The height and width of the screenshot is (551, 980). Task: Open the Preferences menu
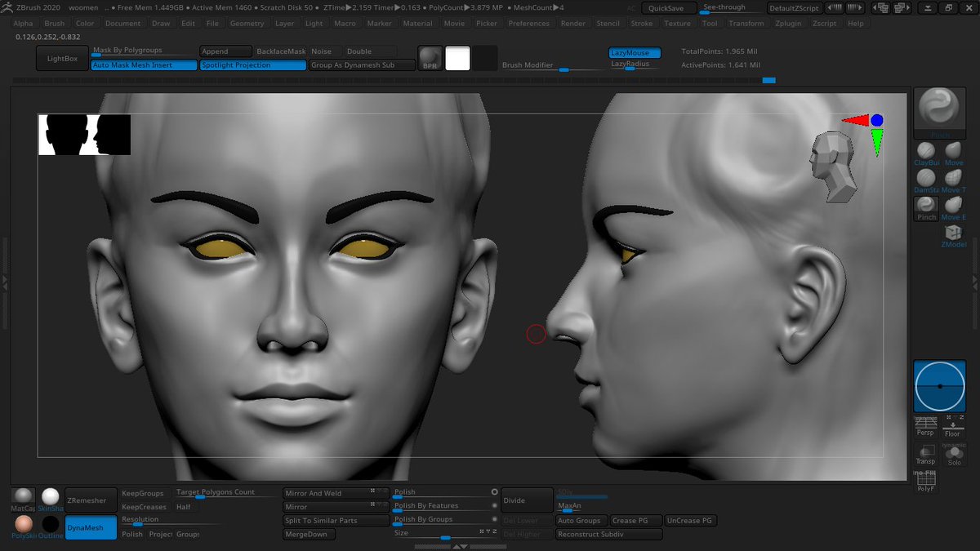pos(529,24)
